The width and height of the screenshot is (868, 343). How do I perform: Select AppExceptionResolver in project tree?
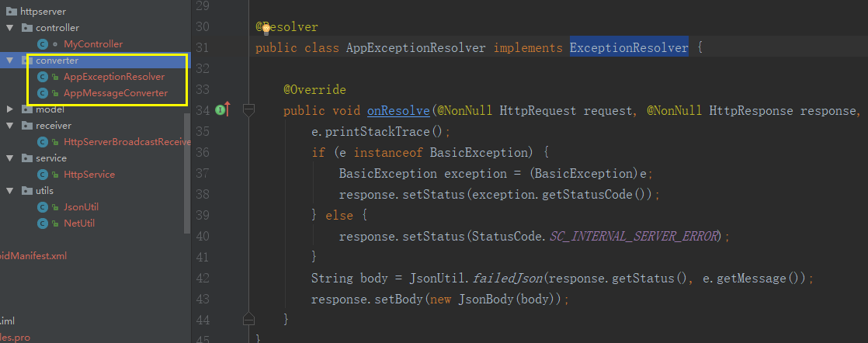[114, 77]
